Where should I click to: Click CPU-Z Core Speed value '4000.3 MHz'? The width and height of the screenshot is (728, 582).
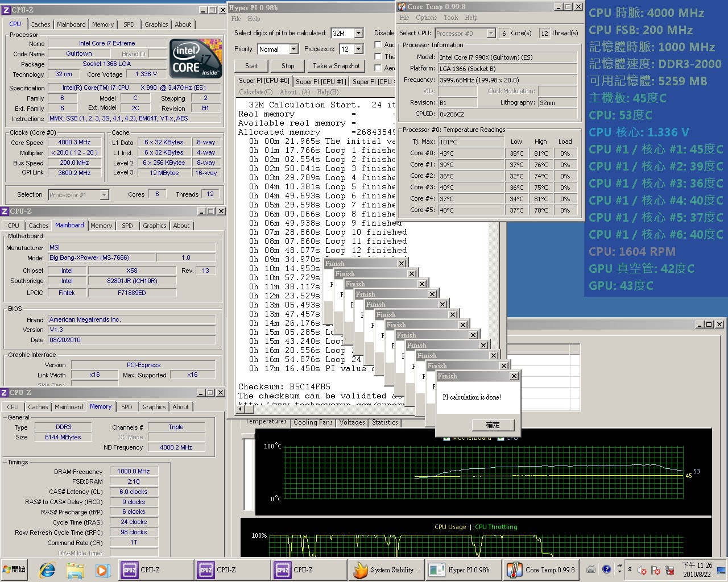click(75, 143)
